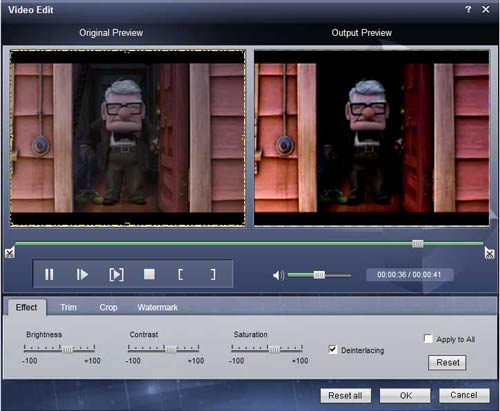Close the Video Edit dialog

coord(486,9)
